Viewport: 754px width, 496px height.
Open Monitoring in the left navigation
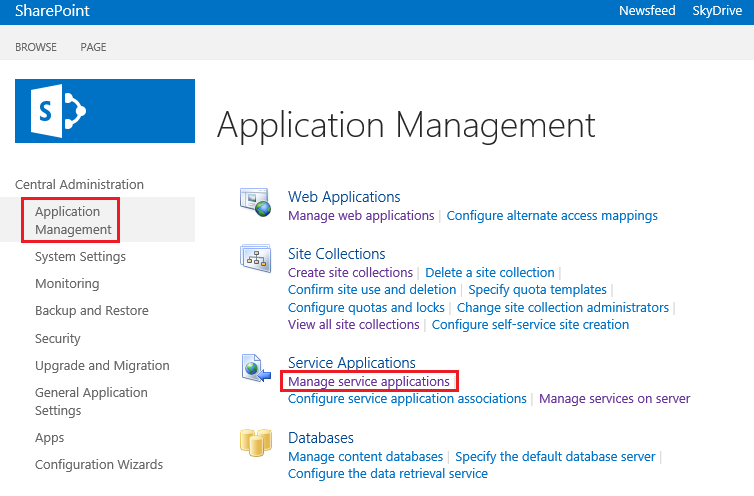coord(67,284)
